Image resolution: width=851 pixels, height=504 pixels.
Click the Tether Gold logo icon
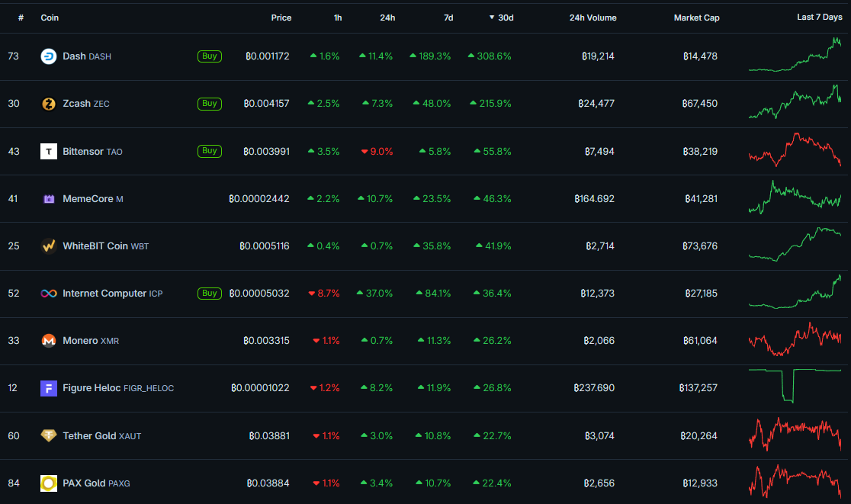tap(49, 435)
